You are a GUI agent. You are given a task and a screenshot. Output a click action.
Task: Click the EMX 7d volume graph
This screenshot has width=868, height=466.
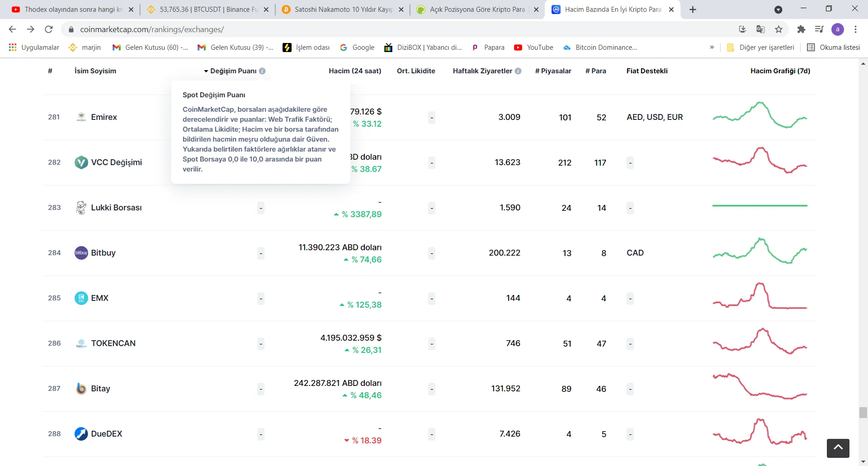coord(760,296)
